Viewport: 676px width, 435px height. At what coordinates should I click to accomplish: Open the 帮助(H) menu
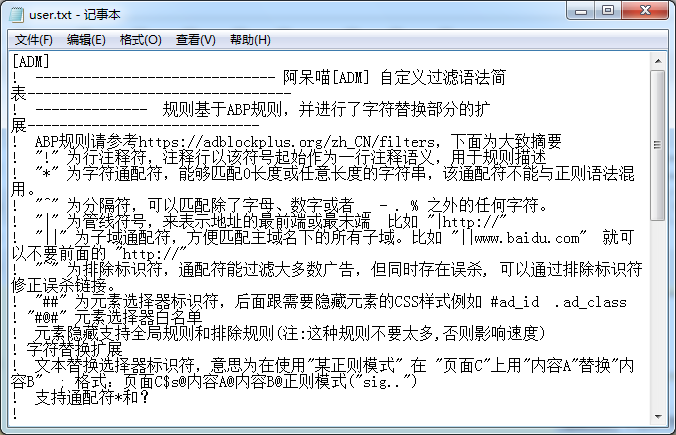pyautogui.click(x=249, y=40)
